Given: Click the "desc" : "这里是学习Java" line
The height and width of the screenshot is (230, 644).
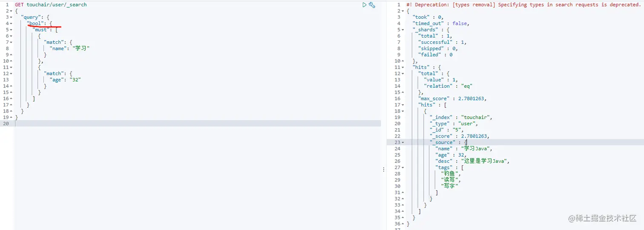Looking at the screenshot, I should click(x=472, y=161).
